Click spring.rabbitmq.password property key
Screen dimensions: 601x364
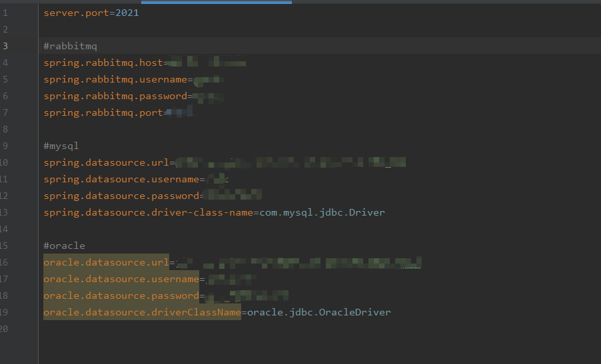point(115,96)
